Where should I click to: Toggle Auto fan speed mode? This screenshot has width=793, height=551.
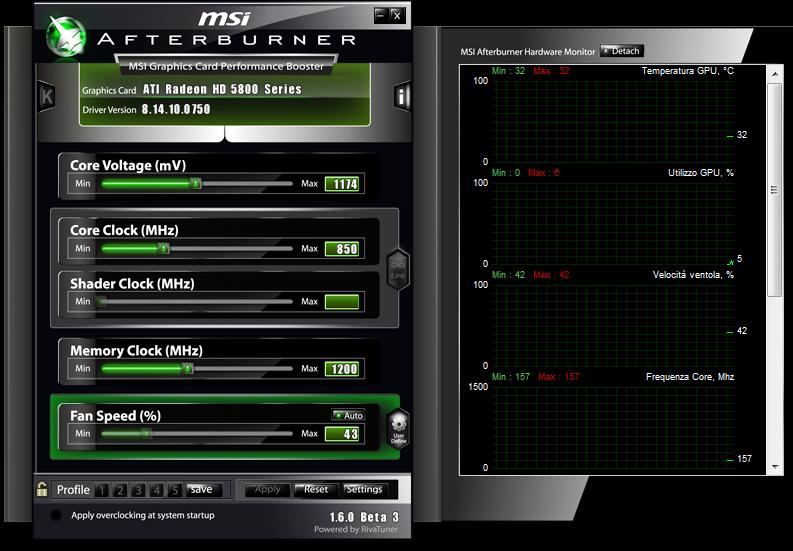pyautogui.click(x=348, y=415)
